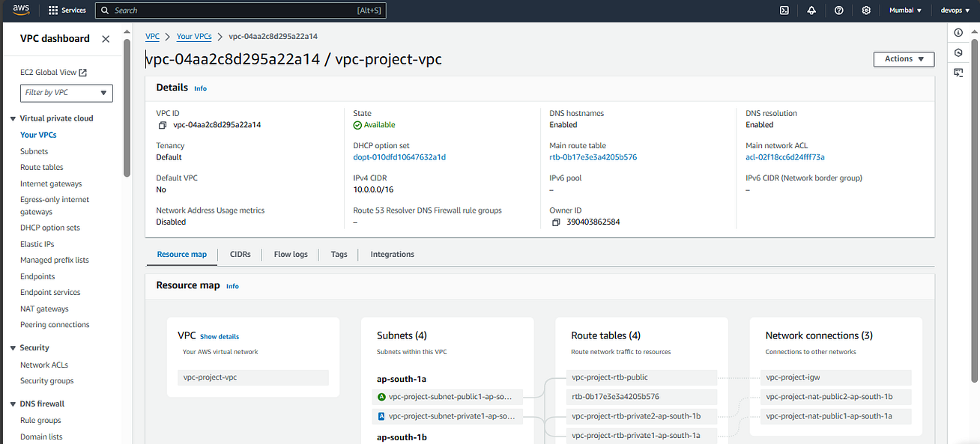Click the VPC breadcrumb link

coord(152,36)
